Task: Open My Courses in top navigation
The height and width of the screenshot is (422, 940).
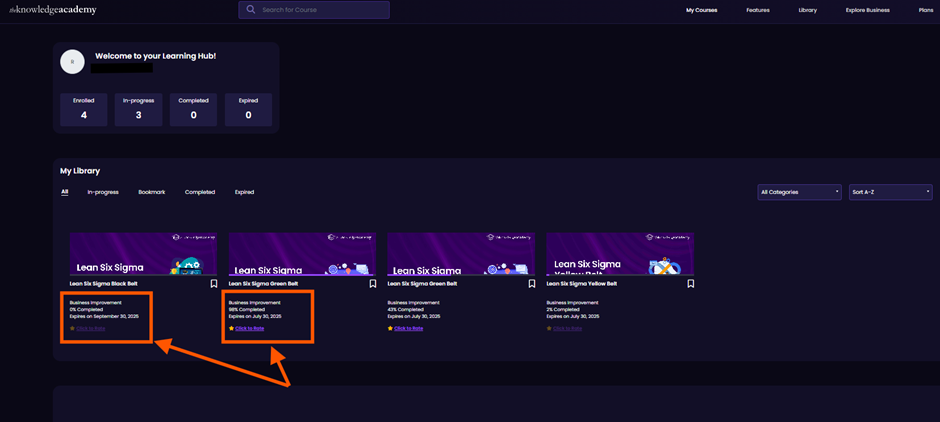Action: pos(701,10)
